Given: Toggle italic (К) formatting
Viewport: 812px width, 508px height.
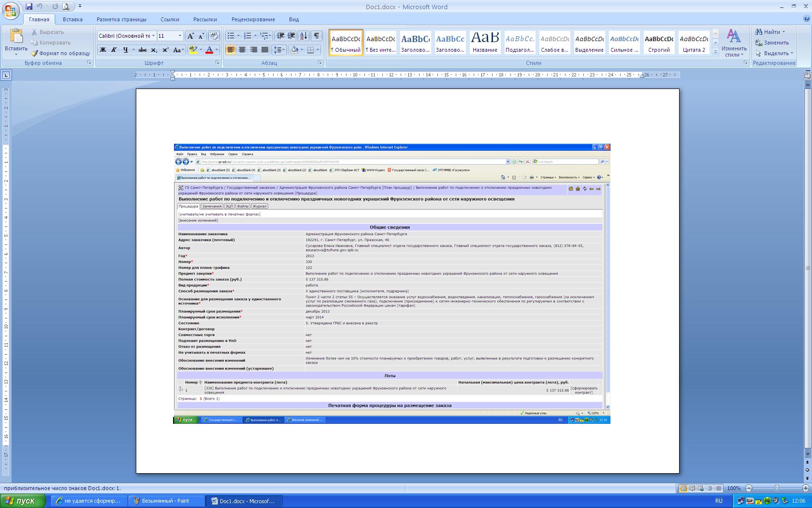Looking at the screenshot, I should (114, 50).
